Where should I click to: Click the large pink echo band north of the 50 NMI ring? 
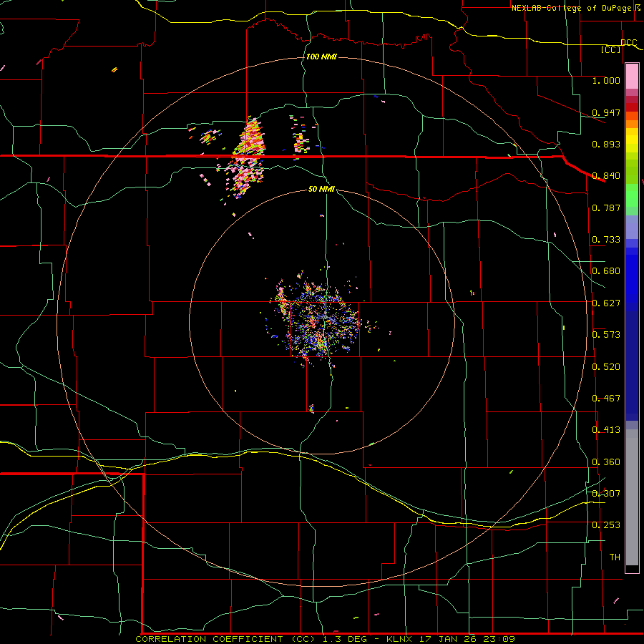[248, 158]
